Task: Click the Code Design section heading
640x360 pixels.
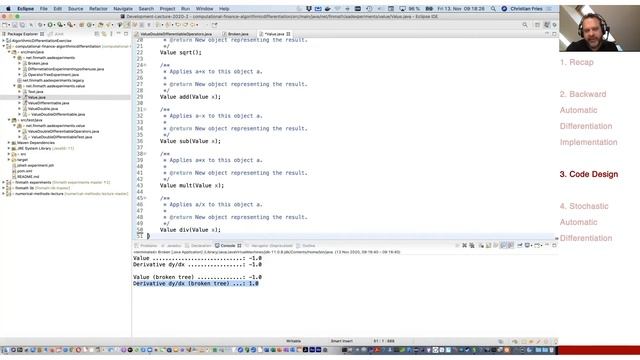Action: (x=589, y=174)
